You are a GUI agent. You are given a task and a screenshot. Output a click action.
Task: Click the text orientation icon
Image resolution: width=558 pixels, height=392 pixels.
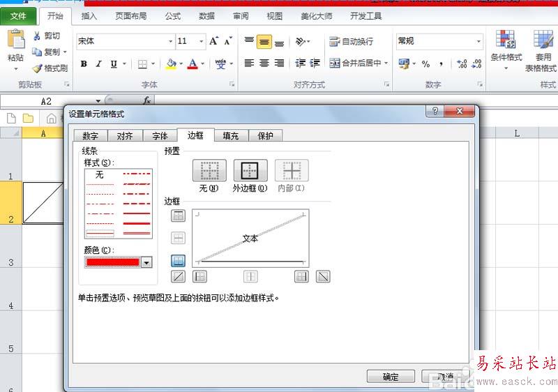tap(301, 42)
